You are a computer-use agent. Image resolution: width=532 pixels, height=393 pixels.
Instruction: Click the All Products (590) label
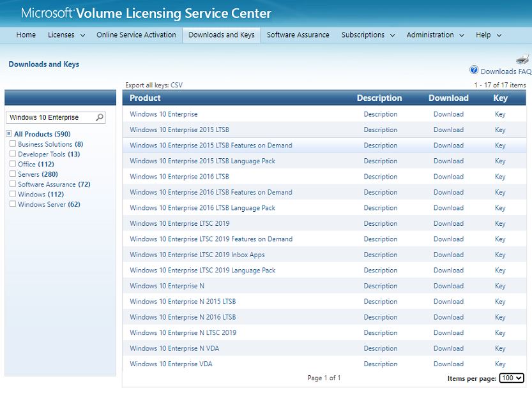click(42, 134)
